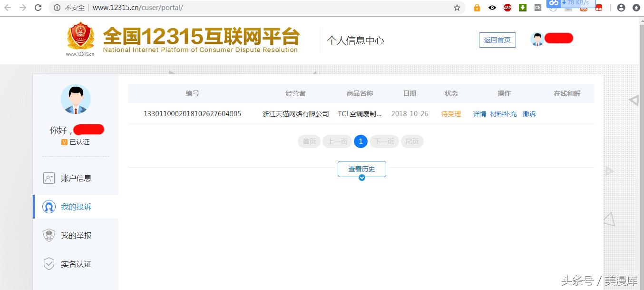Click 撤诉 to withdraw the complaint
This screenshot has width=644, height=290.
[x=529, y=114]
